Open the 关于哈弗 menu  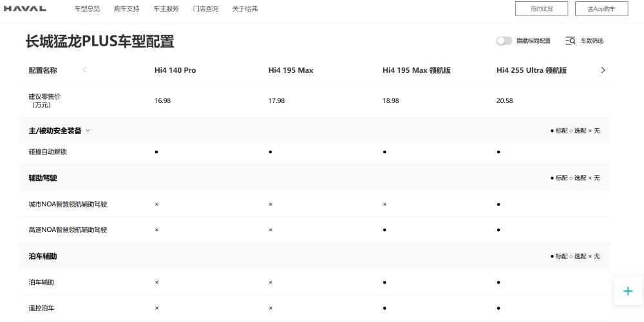[x=245, y=8]
